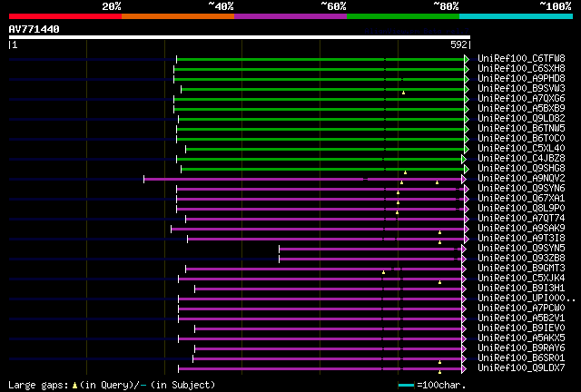581x392 pixels.
Task: Click the yellow gap marker below Q9SHG8 bar
Action: 406,172
